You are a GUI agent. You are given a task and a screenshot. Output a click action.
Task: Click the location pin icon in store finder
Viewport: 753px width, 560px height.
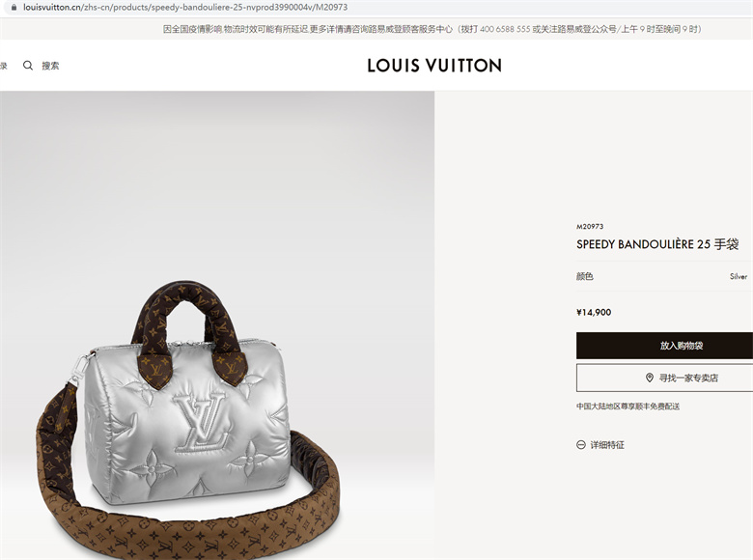(650, 378)
